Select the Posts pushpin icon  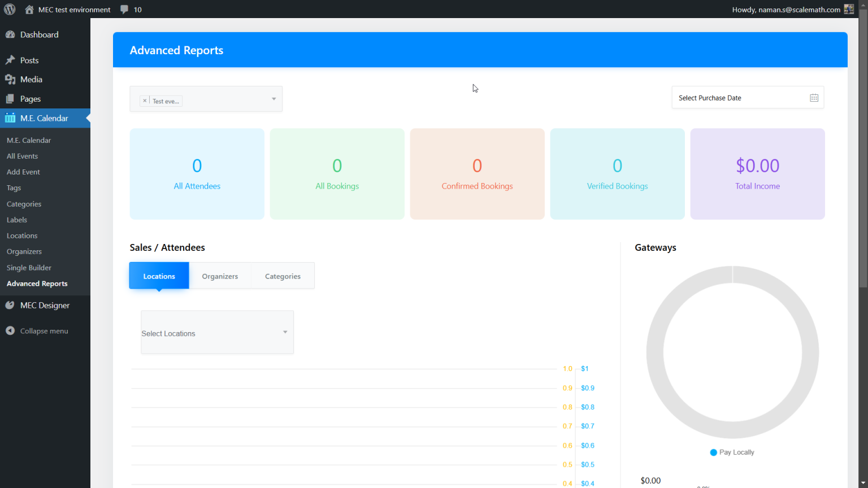click(x=10, y=60)
